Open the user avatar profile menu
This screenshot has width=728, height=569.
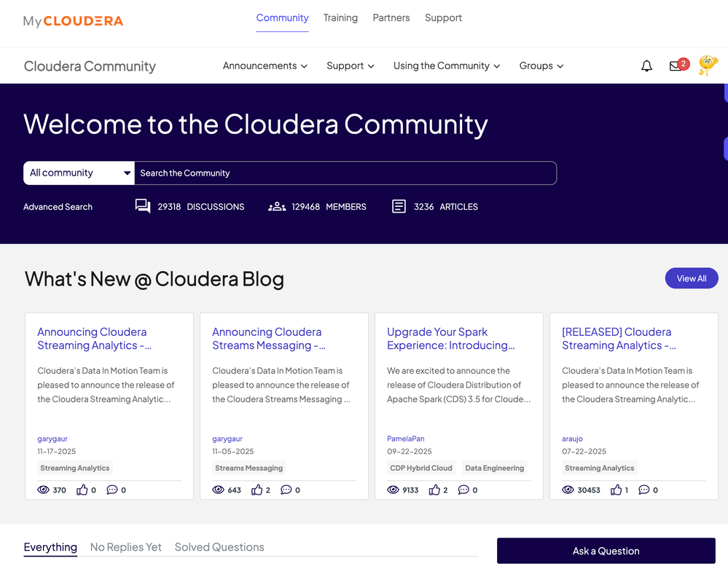pyautogui.click(x=708, y=66)
